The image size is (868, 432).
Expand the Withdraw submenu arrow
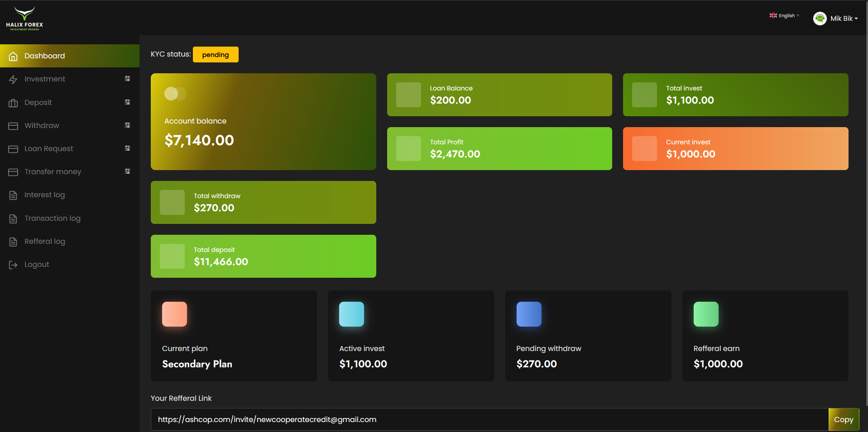(128, 125)
